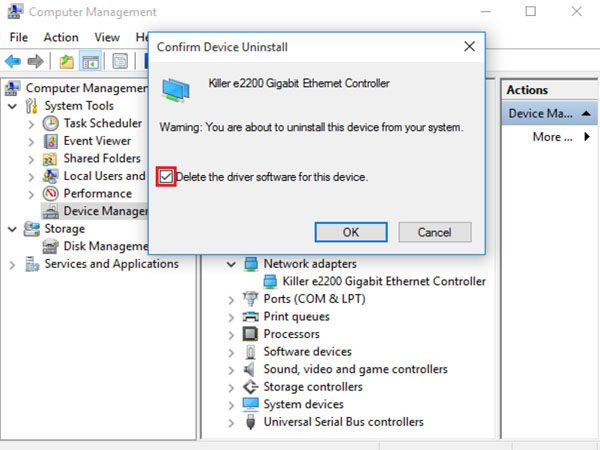Click Cancel in the uninstall dialog

434,232
